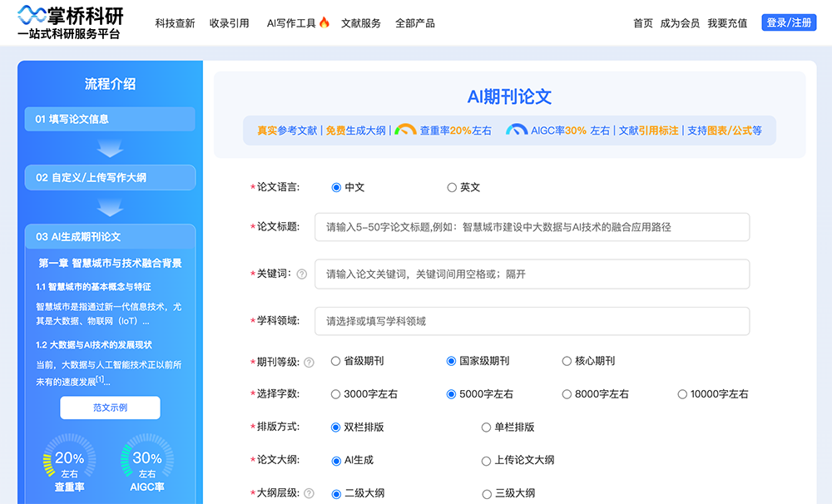Select 上传论文大纲 option
Viewport: 832px width, 504px height.
click(486, 461)
